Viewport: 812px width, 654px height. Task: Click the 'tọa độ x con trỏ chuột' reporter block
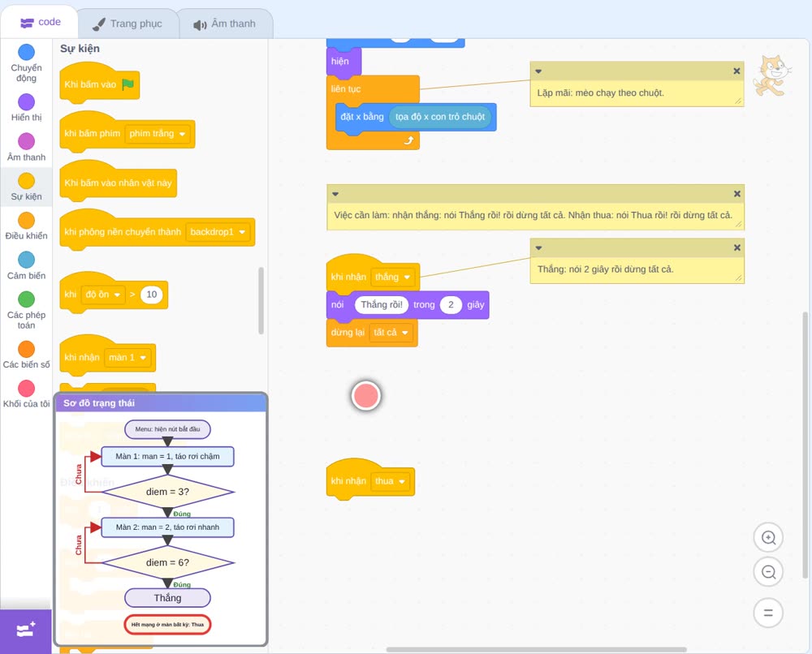439,117
